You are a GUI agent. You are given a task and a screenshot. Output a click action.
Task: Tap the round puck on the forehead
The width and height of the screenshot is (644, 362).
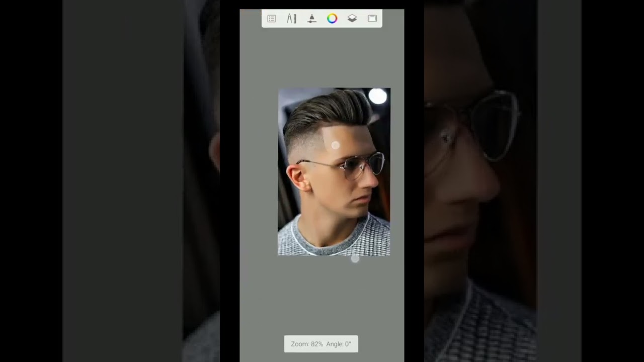tap(336, 146)
